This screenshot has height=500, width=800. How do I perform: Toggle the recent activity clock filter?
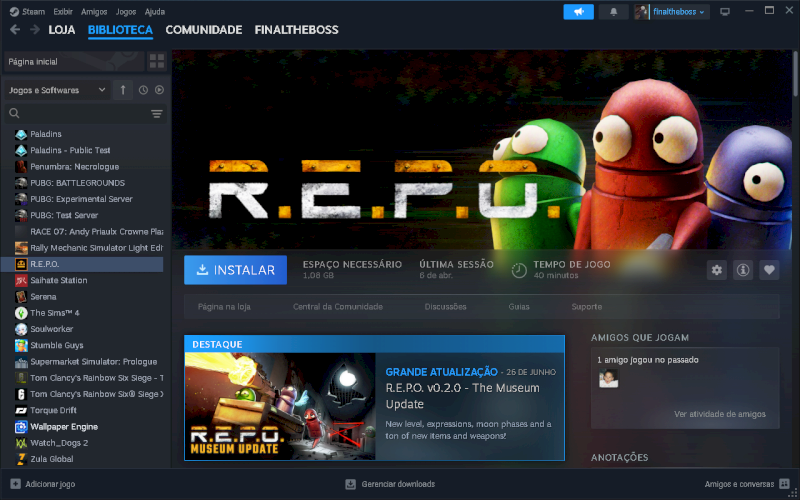[143, 90]
